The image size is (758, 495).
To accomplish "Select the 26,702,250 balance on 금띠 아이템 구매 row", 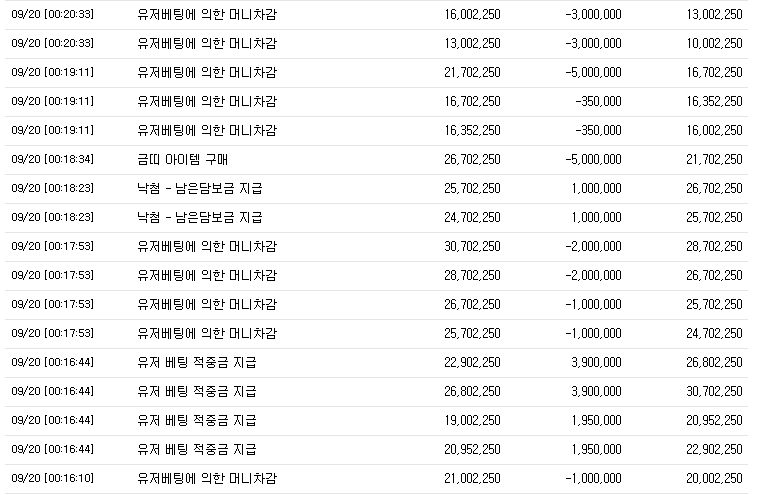I will coord(472,160).
